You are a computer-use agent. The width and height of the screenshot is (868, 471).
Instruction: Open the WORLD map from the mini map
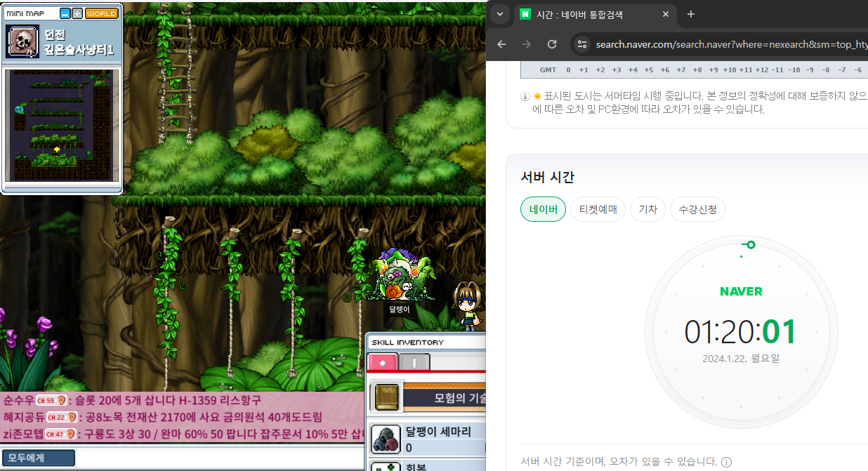[x=101, y=13]
